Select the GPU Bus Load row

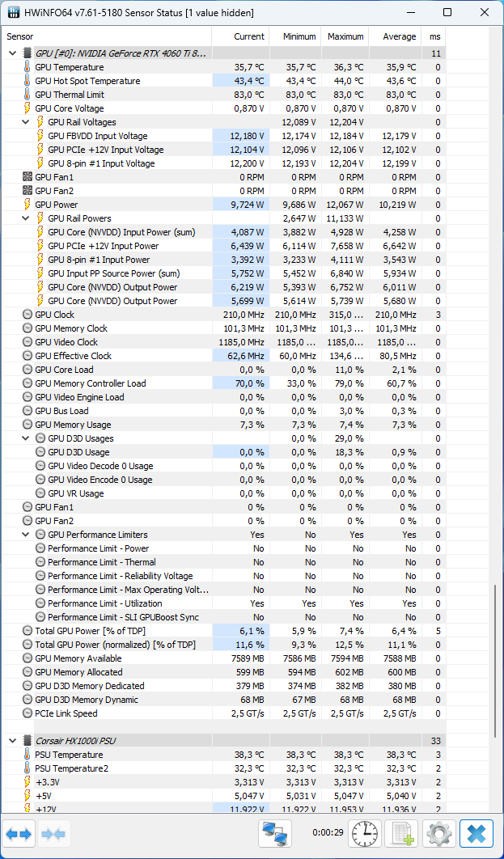tap(223, 411)
